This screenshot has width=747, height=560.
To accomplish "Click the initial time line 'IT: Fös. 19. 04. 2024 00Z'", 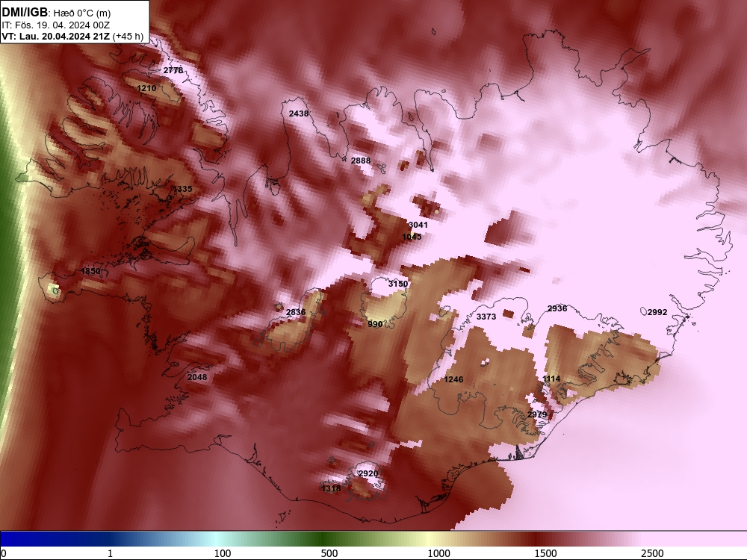I will pos(56,25).
